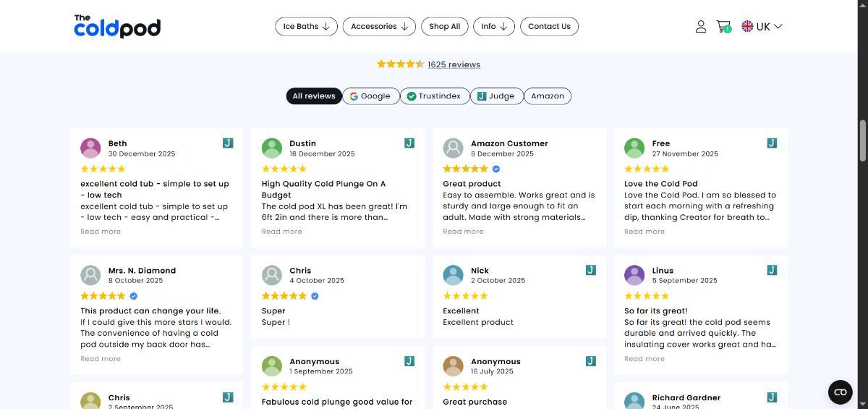868x409 pixels.
Task: Open the shopping cart
Action: coord(723,27)
